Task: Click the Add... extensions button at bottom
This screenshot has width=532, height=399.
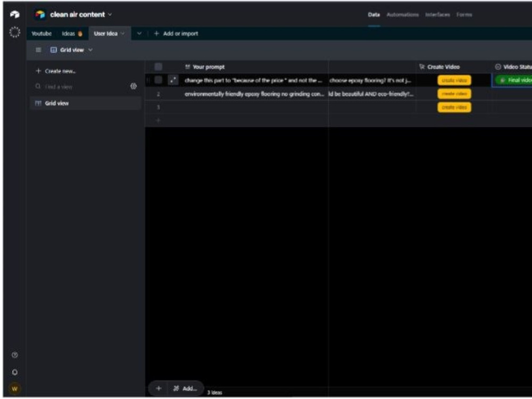Action: pos(185,388)
